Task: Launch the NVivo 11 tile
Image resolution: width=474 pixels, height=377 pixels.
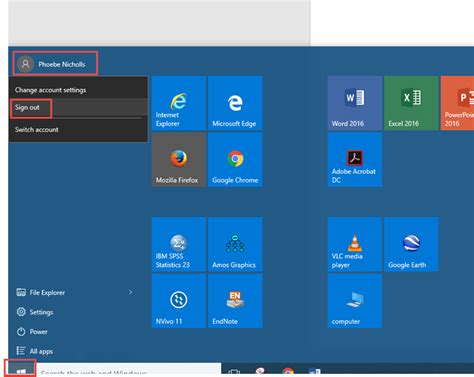Action: pyautogui.click(x=179, y=301)
